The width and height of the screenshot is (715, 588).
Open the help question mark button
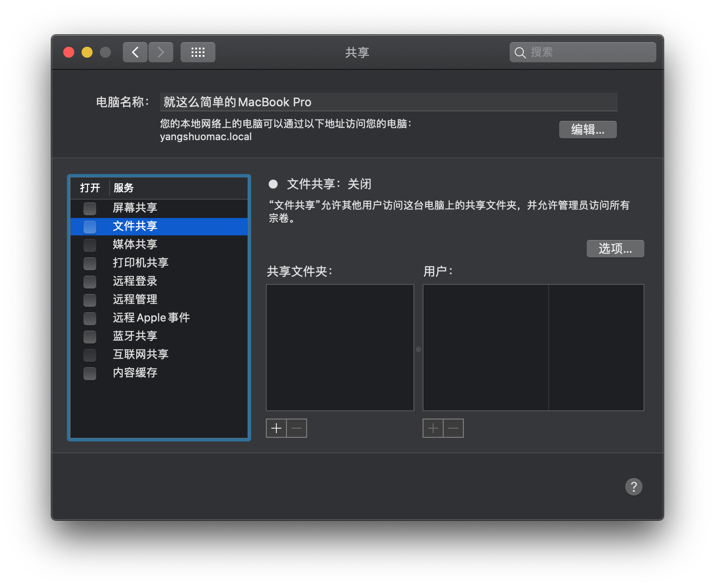(x=633, y=487)
